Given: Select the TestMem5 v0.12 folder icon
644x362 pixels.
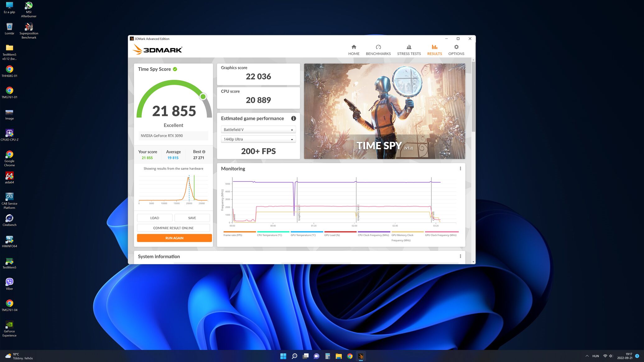Looking at the screenshot, I should click(9, 52).
